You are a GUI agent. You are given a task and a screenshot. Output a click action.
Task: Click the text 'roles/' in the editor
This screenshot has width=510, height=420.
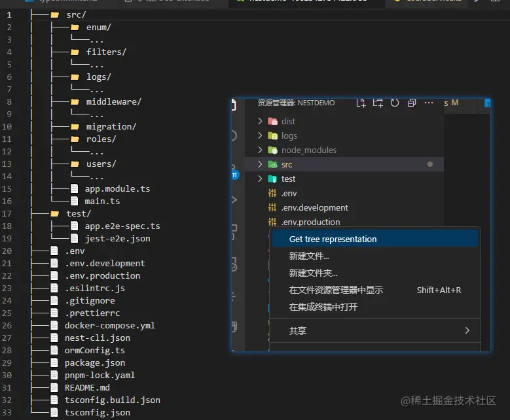coord(101,139)
